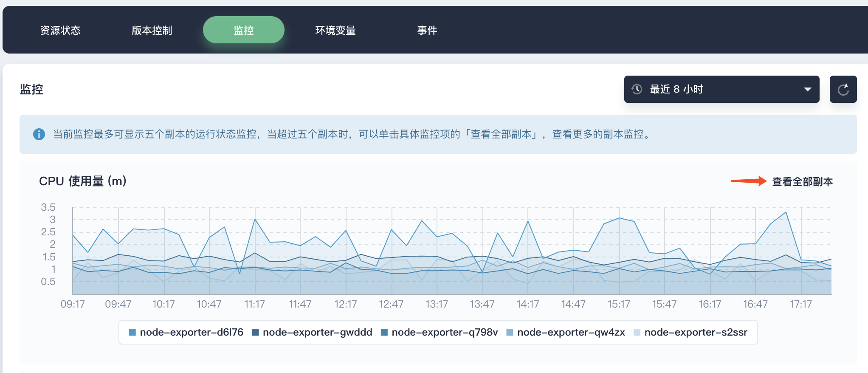Click the CPU 使用量 (m) chart title
This screenshot has height=373, width=868.
coord(83,181)
